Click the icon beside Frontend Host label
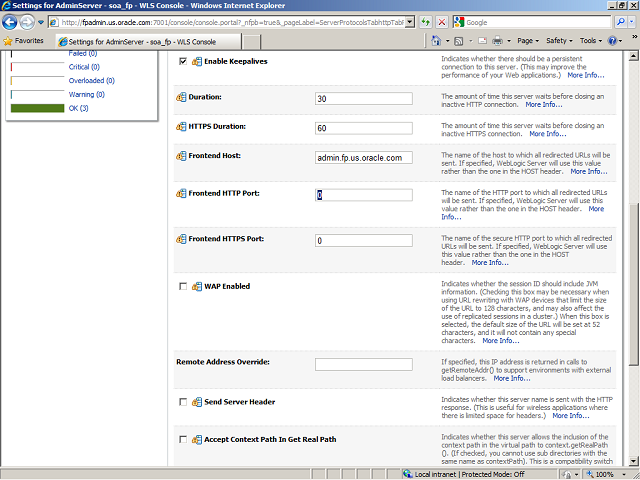This screenshot has width=640, height=480. (181, 157)
